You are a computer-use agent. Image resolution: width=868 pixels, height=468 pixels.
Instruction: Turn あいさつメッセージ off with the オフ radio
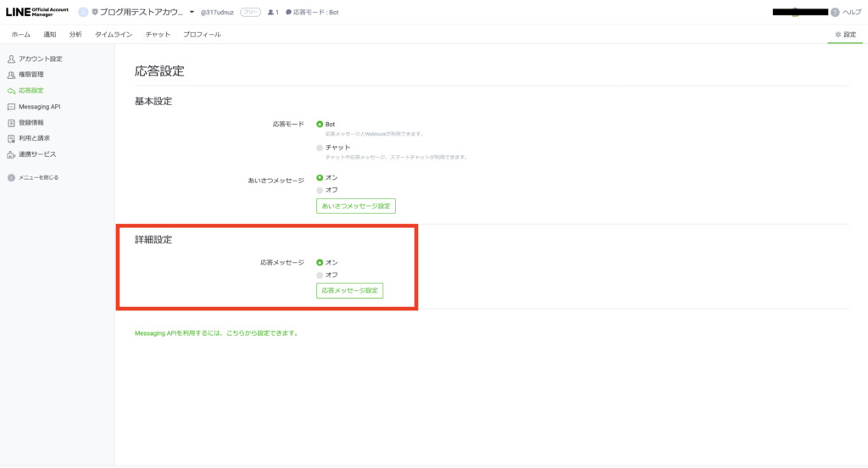click(x=320, y=190)
